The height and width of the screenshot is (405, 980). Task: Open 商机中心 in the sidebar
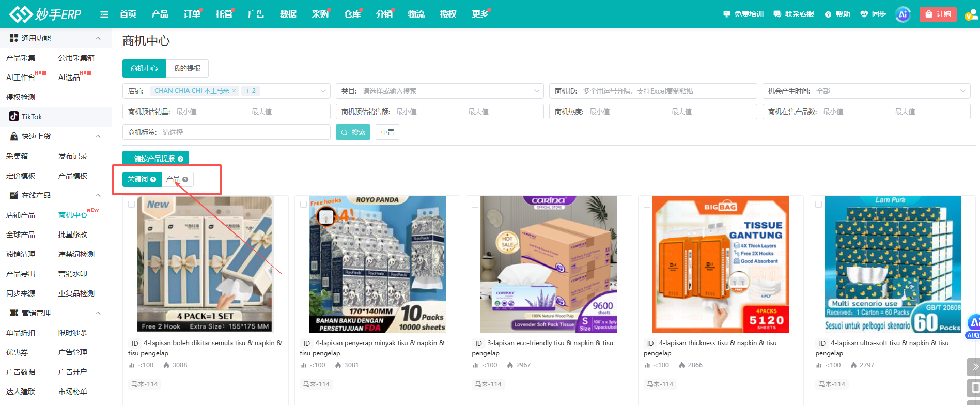[x=73, y=215]
